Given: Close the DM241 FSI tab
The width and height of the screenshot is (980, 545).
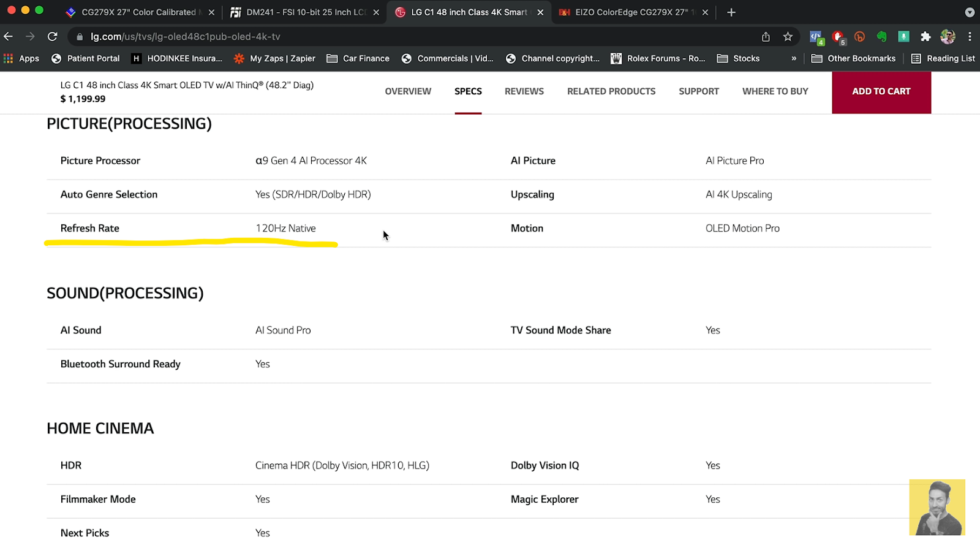Looking at the screenshot, I should [x=376, y=12].
